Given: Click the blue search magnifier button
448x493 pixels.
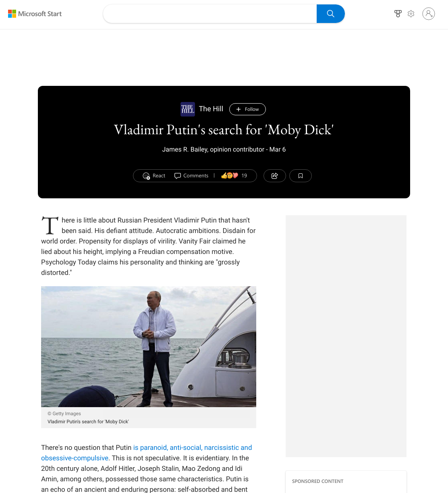Looking at the screenshot, I should coord(330,14).
